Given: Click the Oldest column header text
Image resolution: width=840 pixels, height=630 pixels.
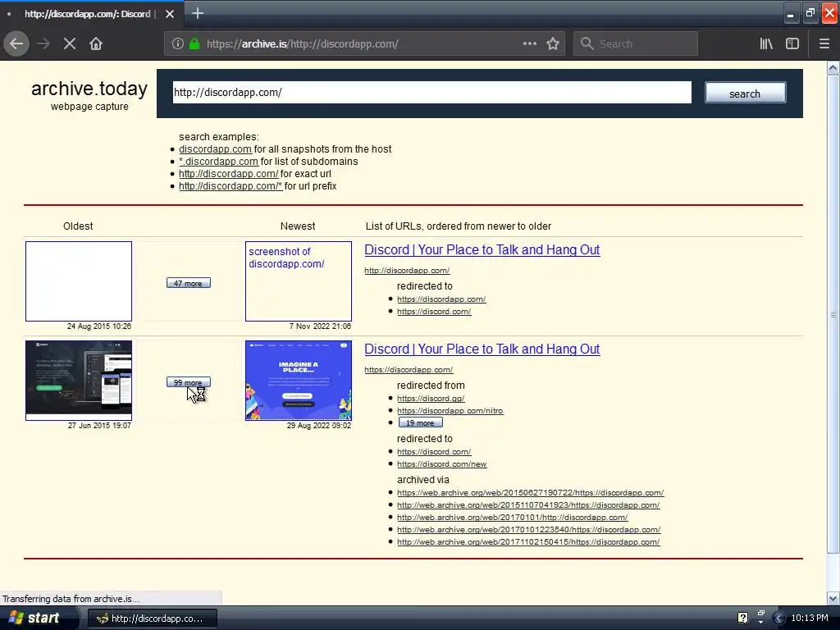Looking at the screenshot, I should [78, 226].
